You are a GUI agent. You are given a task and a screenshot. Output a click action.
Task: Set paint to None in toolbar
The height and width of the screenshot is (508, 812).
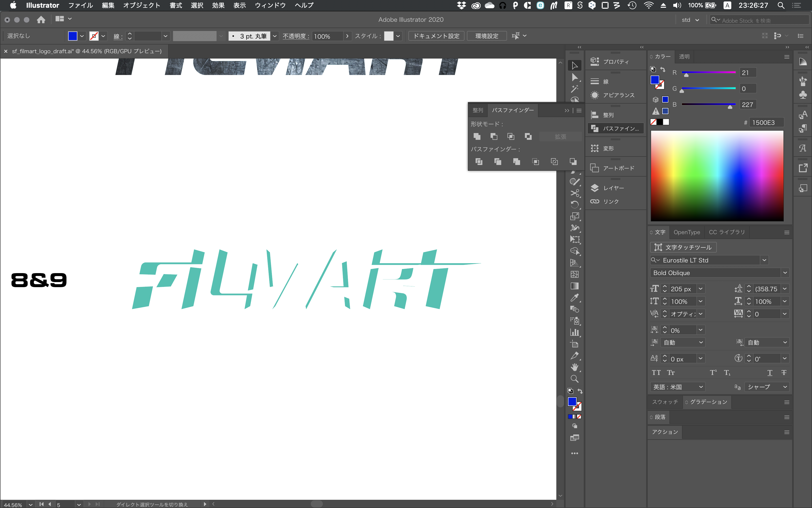click(579, 417)
